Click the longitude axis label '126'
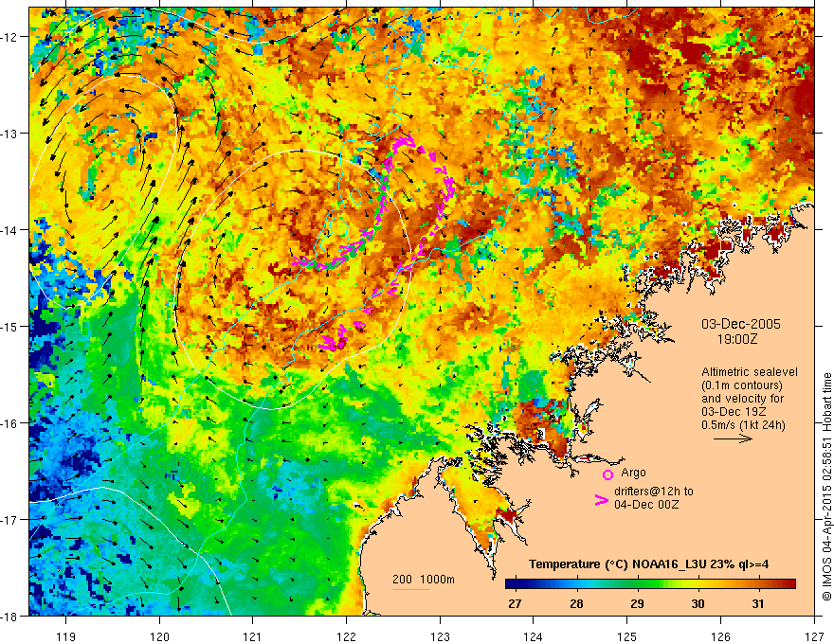 [x=720, y=636]
